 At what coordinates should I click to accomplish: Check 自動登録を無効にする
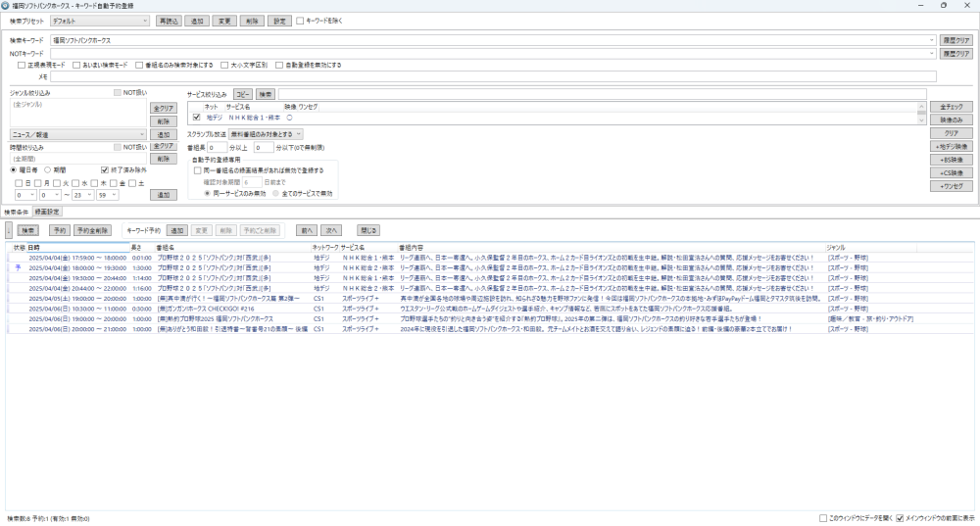(x=279, y=65)
